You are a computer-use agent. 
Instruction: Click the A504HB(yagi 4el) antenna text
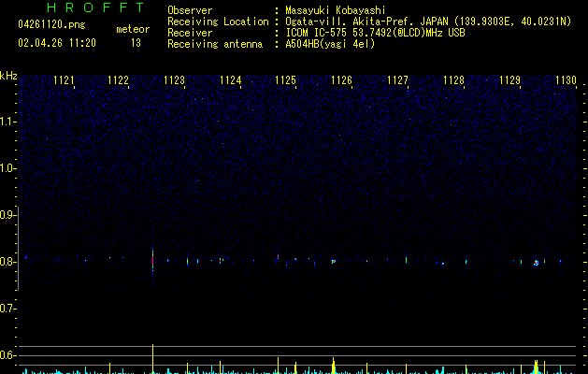click(x=330, y=44)
